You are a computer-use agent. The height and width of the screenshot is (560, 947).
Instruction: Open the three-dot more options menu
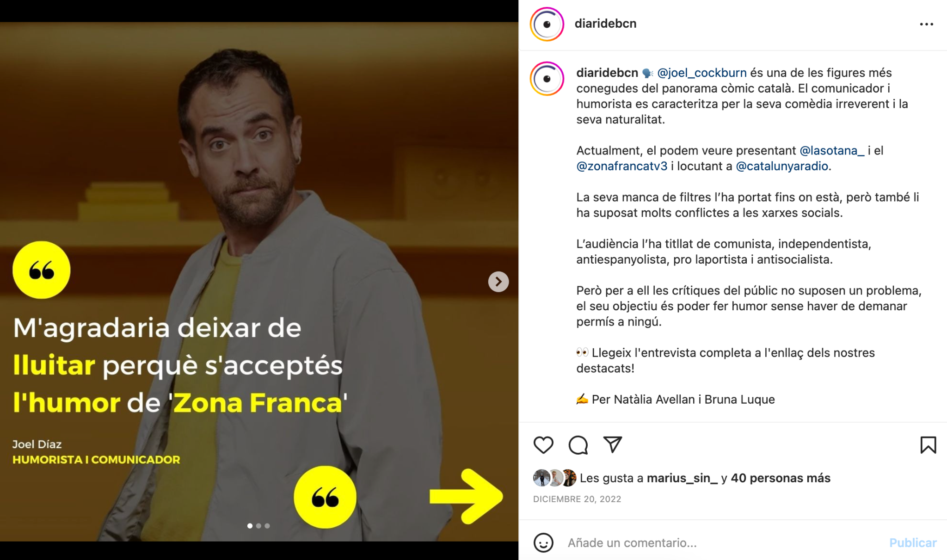(x=926, y=24)
